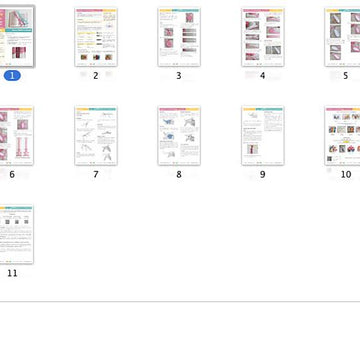The image size is (360, 360).
Task: Select the page 3 thumbnail
Action: tap(179, 37)
